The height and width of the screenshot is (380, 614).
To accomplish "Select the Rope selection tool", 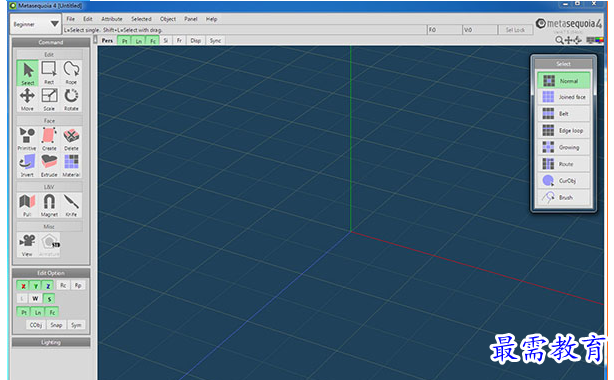I will point(71,72).
